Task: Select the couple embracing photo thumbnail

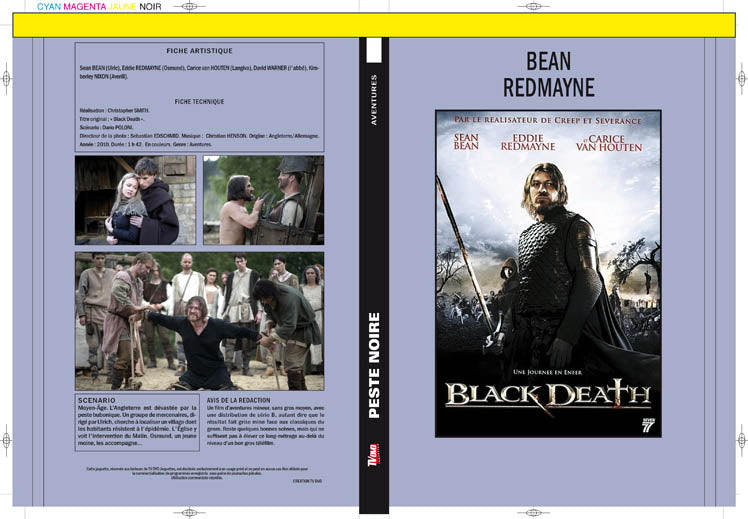Action: click(135, 200)
